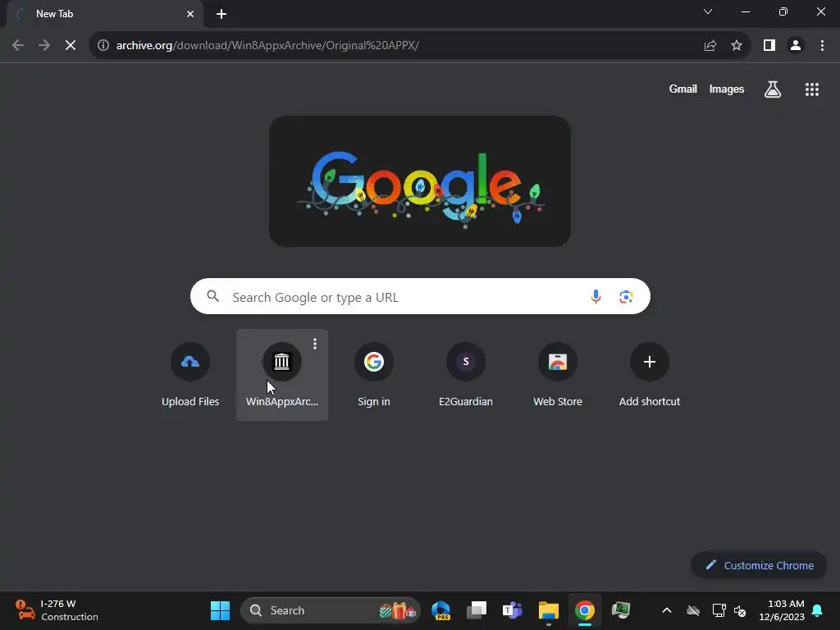Click the Google holiday lights doodle
The image size is (840, 630).
click(x=419, y=181)
